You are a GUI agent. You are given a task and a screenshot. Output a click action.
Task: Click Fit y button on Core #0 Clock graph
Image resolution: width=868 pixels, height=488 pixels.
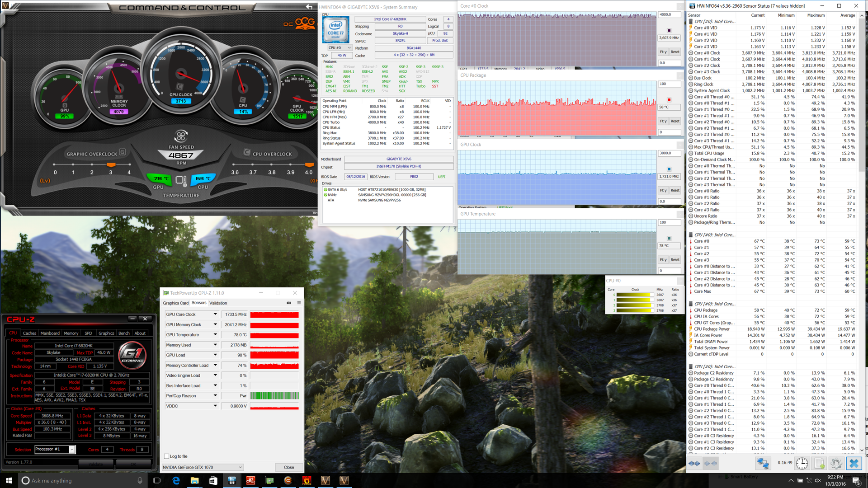click(663, 52)
